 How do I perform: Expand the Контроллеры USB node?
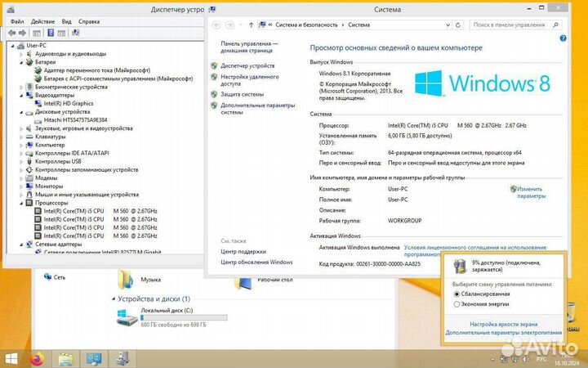pos(21,161)
